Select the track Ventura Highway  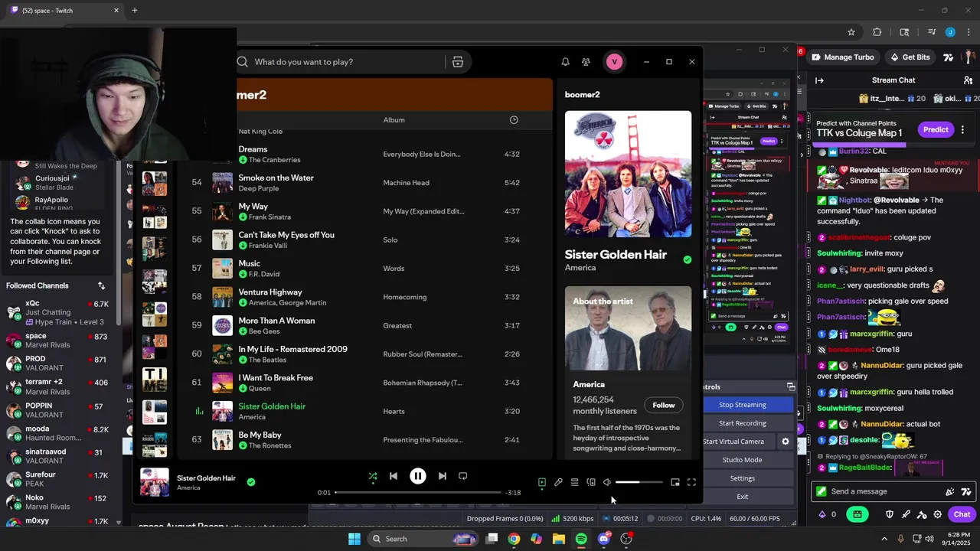tap(270, 292)
